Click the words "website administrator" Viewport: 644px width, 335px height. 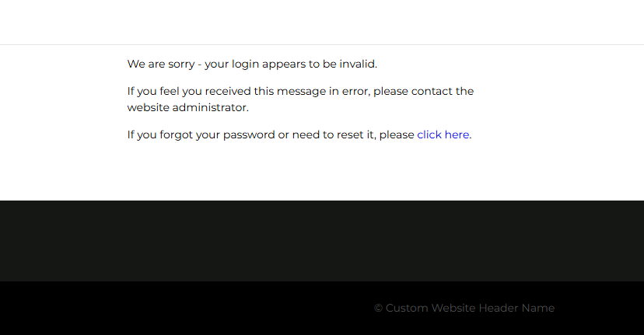tap(187, 107)
